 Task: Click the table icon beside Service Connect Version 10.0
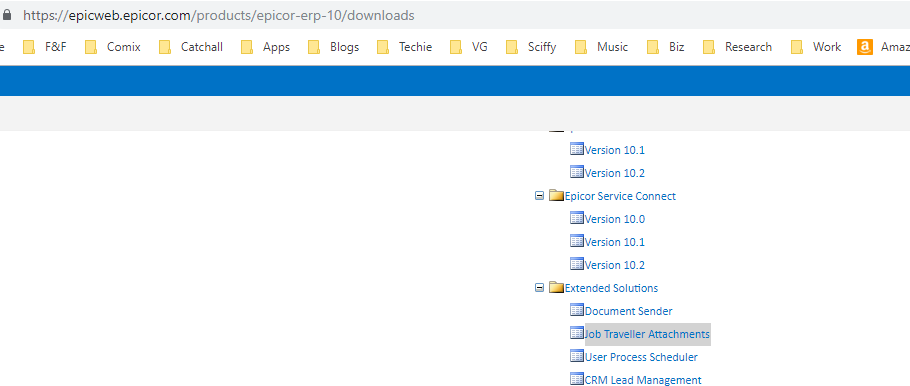click(577, 218)
